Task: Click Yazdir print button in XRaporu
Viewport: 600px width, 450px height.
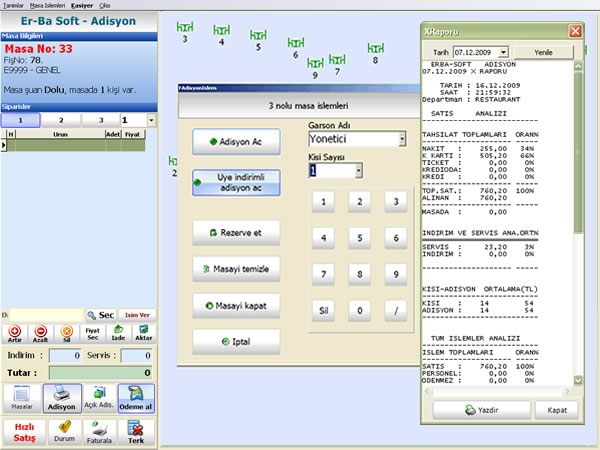Action: tap(482, 410)
